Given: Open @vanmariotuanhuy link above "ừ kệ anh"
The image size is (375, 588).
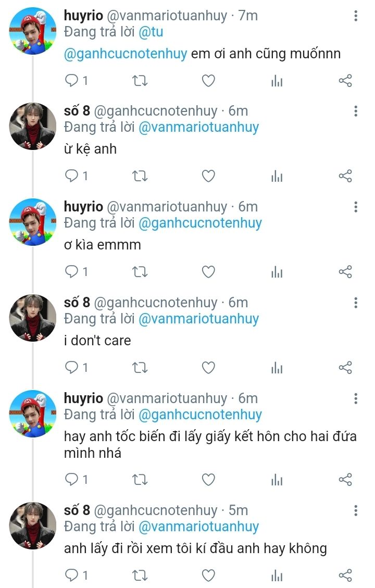Looking at the screenshot, I should point(198,127).
